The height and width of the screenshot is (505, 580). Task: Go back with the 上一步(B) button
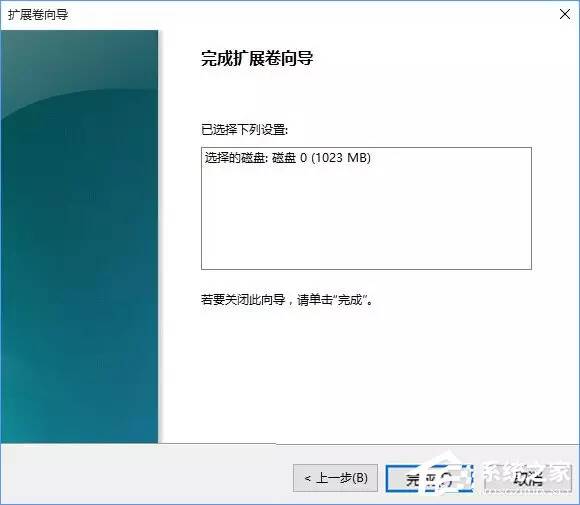click(335, 478)
